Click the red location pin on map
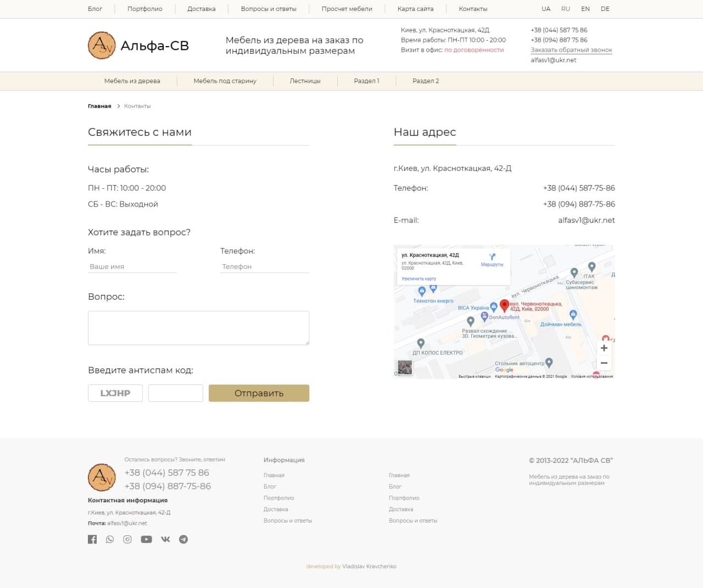 click(x=504, y=306)
